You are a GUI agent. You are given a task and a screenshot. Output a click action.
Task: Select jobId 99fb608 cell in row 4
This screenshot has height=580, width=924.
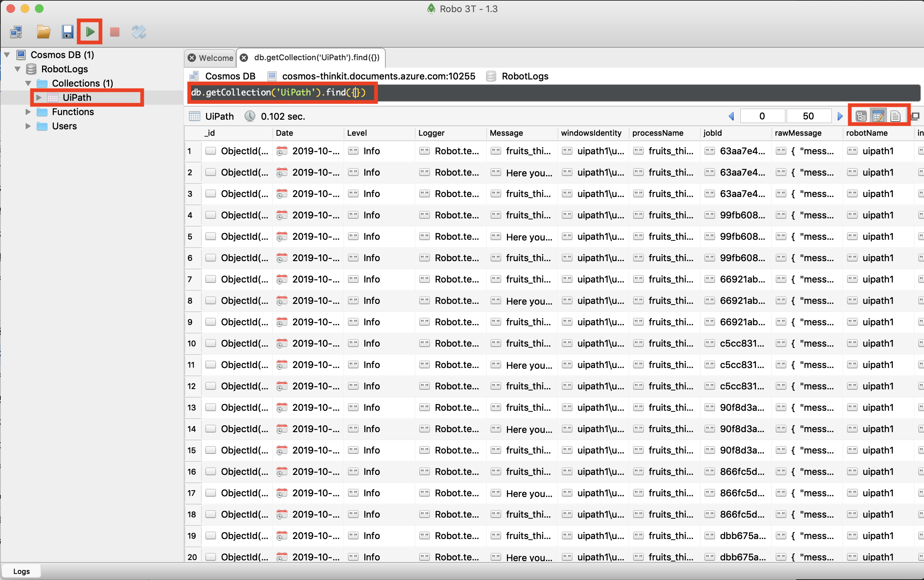735,215
